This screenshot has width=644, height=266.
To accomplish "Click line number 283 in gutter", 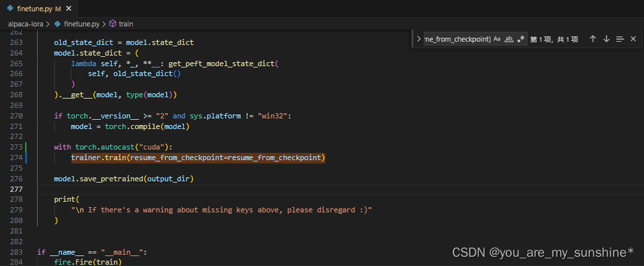I will tap(16, 252).
